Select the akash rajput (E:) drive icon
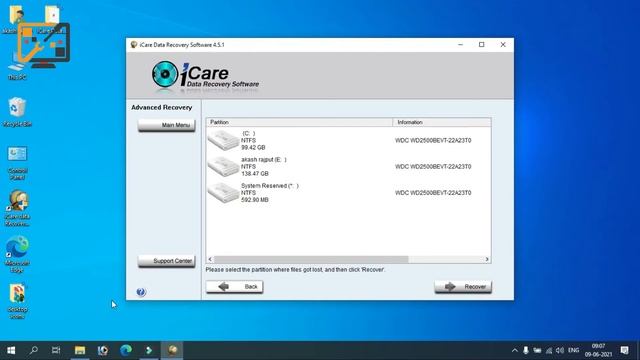Image resolution: width=640 pixels, height=360 pixels. [223, 167]
